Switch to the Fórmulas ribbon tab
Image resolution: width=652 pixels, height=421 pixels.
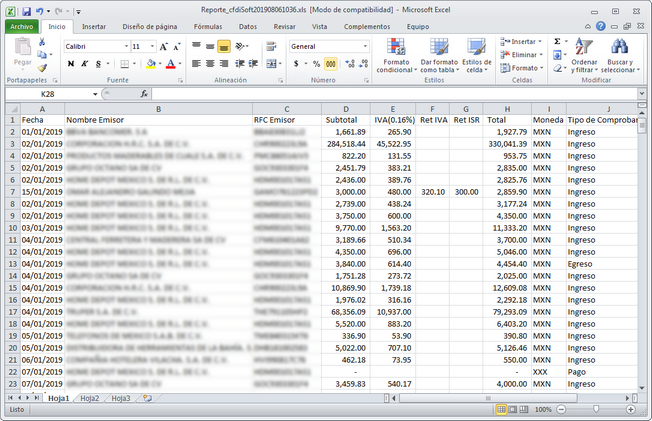[x=208, y=27]
